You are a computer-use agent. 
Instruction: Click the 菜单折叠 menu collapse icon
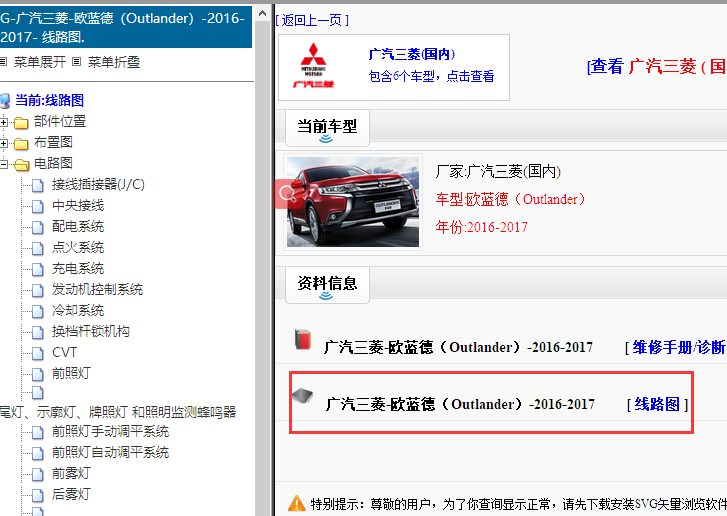pos(77,62)
